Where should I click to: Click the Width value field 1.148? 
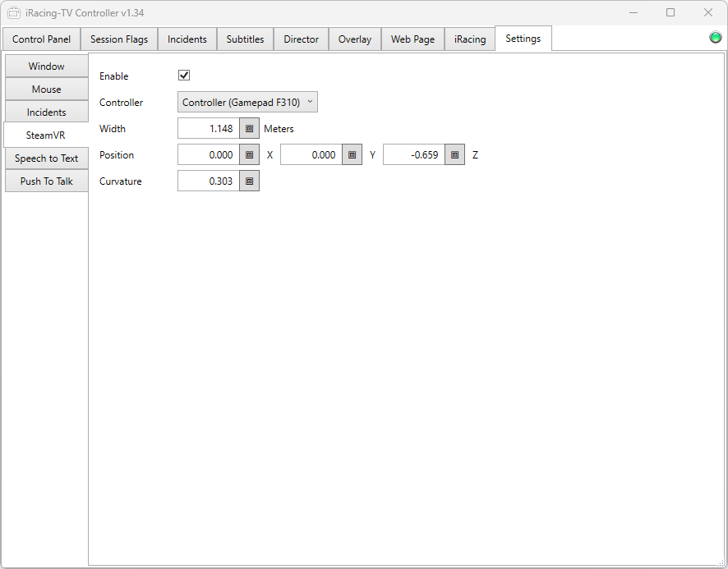click(x=209, y=129)
